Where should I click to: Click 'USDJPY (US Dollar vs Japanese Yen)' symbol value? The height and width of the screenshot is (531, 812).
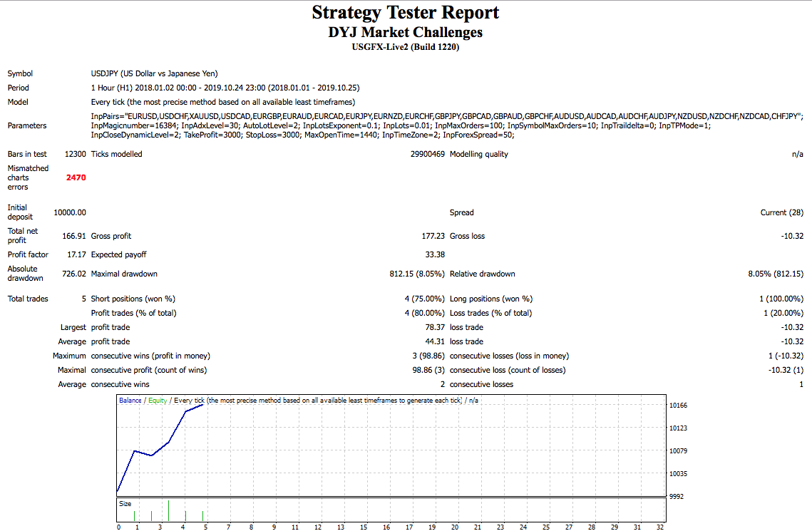tap(154, 73)
